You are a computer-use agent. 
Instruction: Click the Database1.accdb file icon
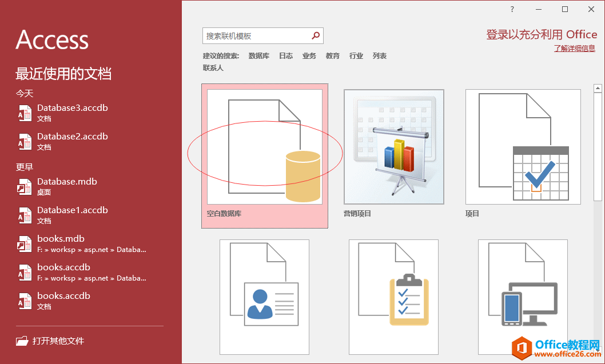coord(25,215)
